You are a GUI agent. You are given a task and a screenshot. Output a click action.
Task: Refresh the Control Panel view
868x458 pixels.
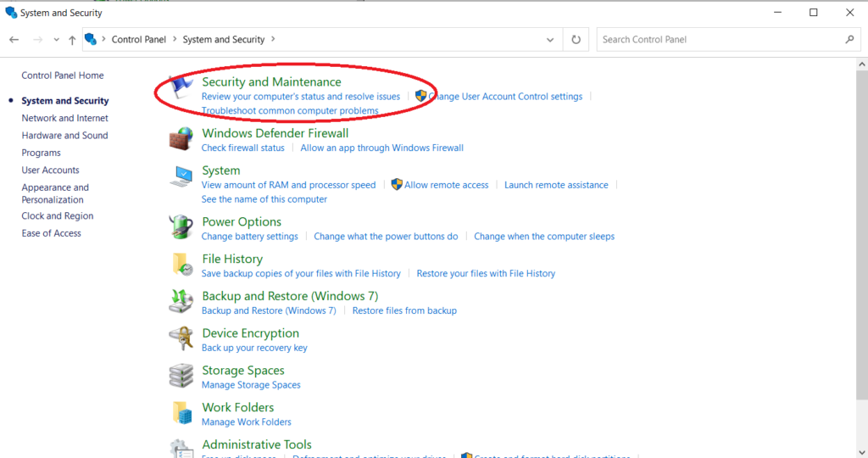coord(576,39)
